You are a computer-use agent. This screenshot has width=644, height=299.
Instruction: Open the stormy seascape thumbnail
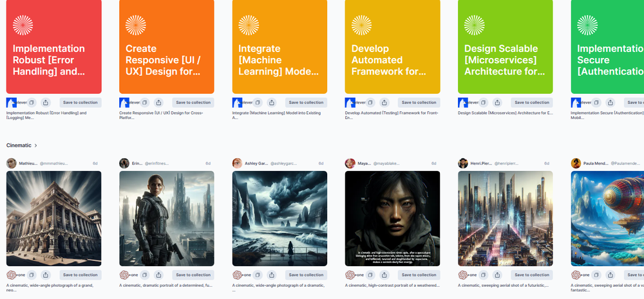point(279,219)
